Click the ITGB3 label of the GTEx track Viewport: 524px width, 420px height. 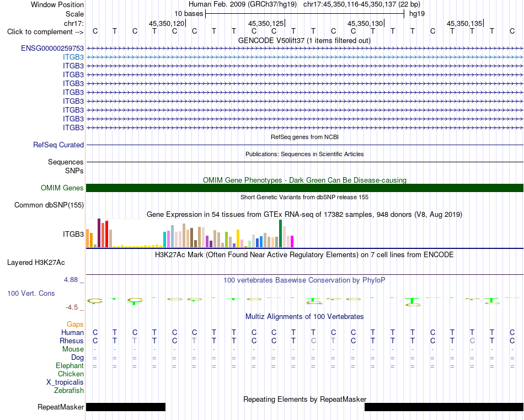pos(73,234)
